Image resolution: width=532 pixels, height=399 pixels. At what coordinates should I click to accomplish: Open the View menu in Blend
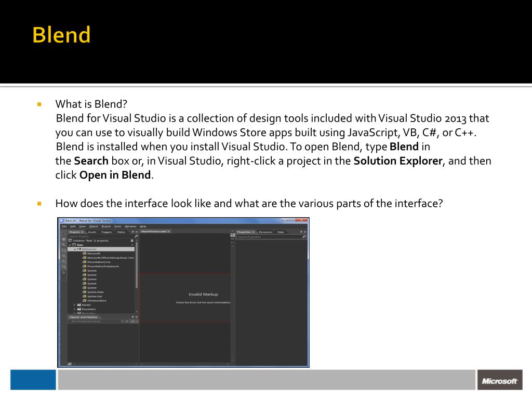coord(83,227)
